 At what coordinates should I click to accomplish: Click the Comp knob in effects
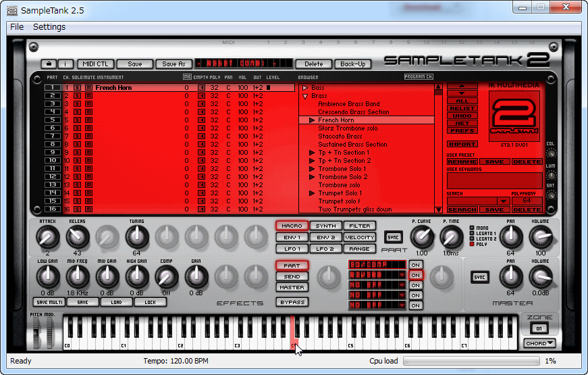coord(167,278)
